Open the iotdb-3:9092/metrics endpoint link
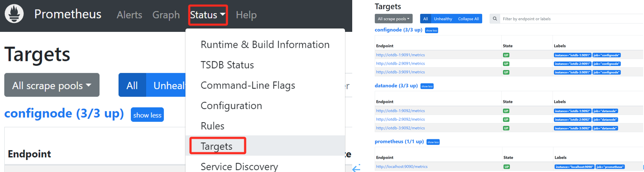 tap(400, 128)
